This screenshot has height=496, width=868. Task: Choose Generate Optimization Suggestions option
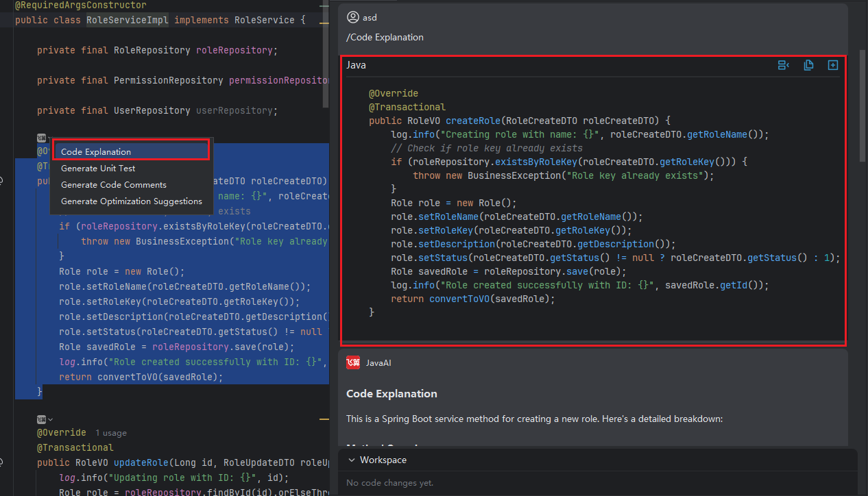coord(132,201)
